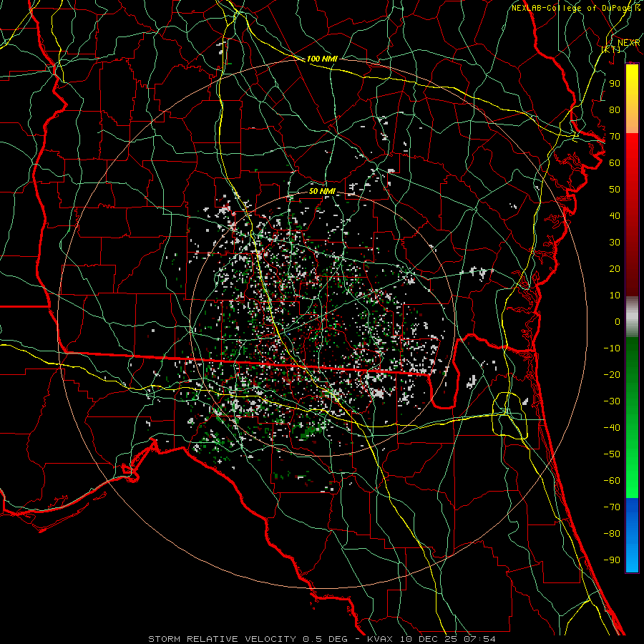
Task: Select the 80 value on the velocity scale
Action: click(615, 109)
